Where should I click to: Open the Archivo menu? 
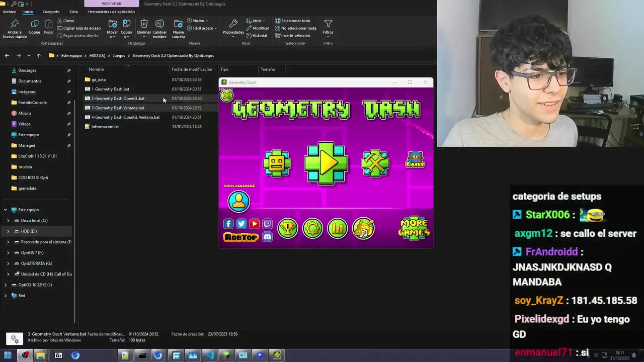point(9,12)
